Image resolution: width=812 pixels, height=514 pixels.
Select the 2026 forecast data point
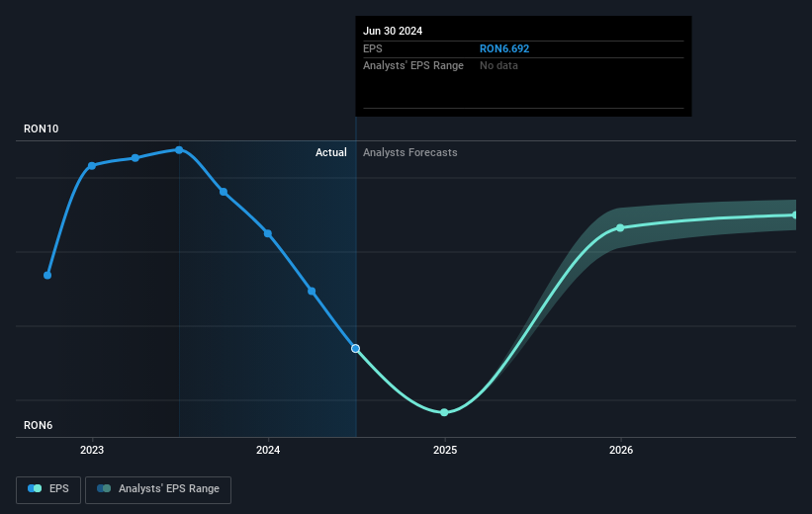pos(620,227)
